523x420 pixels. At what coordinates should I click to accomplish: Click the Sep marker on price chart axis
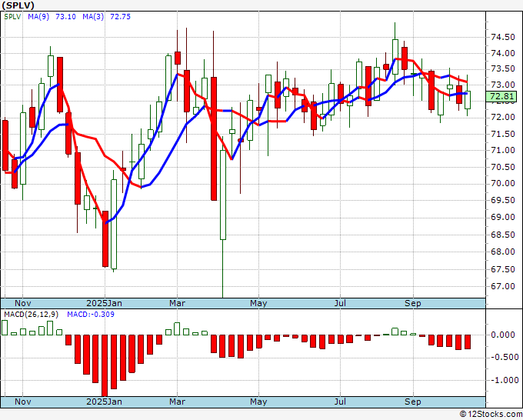coord(414,303)
